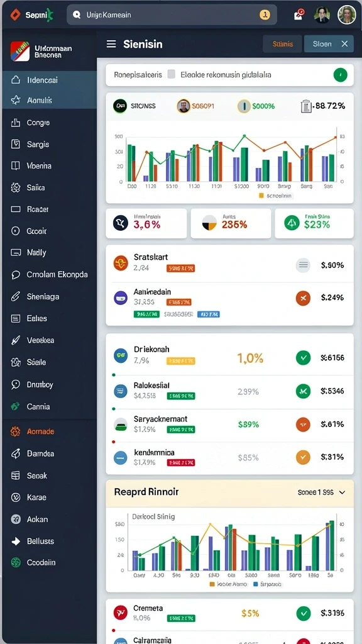362x644 pixels.
Task: Click the orange X icon on Aanimedain row
Action: [303, 297]
